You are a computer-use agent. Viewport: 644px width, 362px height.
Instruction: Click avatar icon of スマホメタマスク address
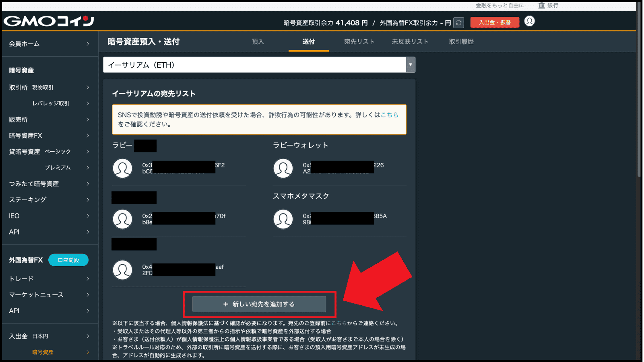pos(283,219)
